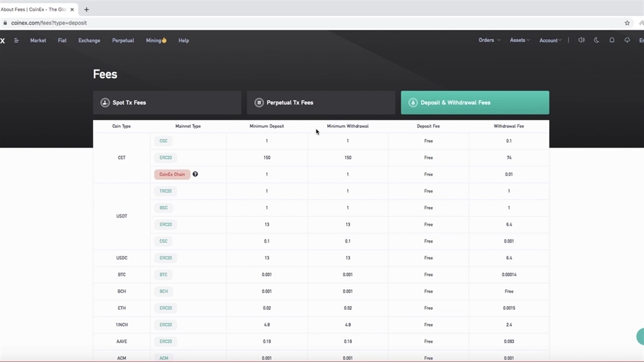
Task: Open a new browser tab
Action: click(x=87, y=10)
